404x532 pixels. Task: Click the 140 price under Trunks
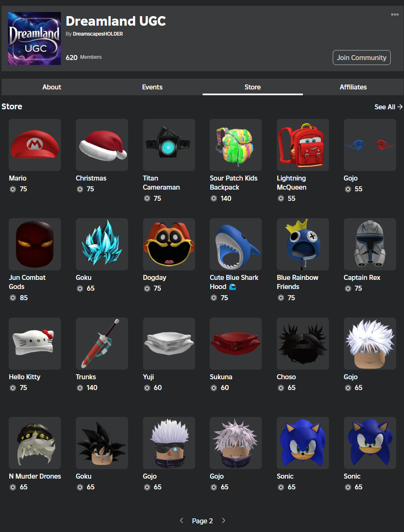point(92,388)
